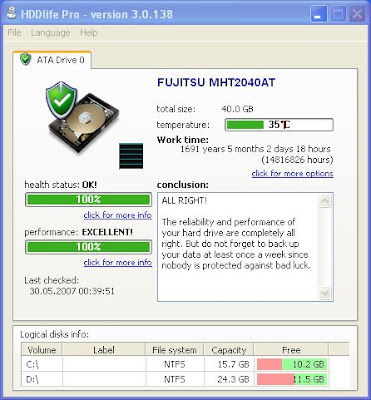Click the HDDlife app icon in title bar
This screenshot has width=371, height=400.
pos(12,14)
